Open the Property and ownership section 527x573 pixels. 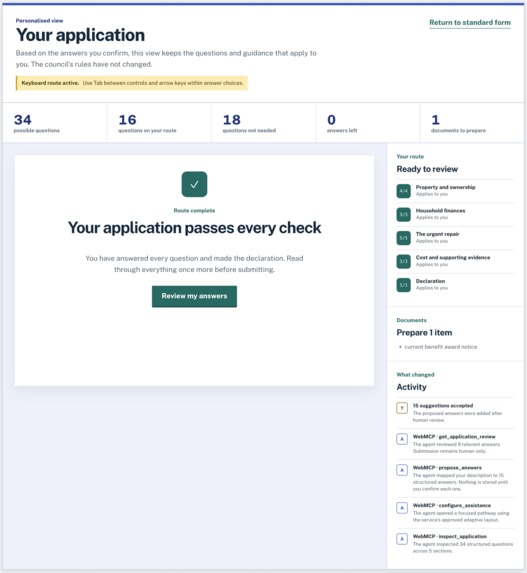(455, 191)
